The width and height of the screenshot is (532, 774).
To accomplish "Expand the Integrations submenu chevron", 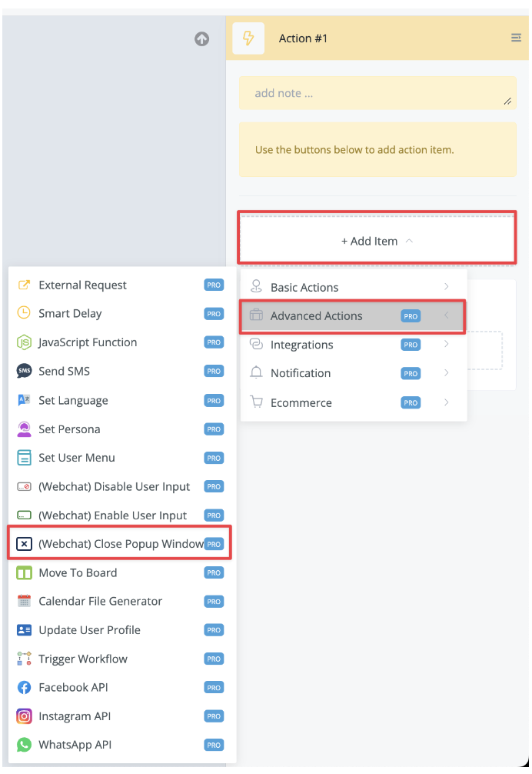I will click(x=446, y=344).
